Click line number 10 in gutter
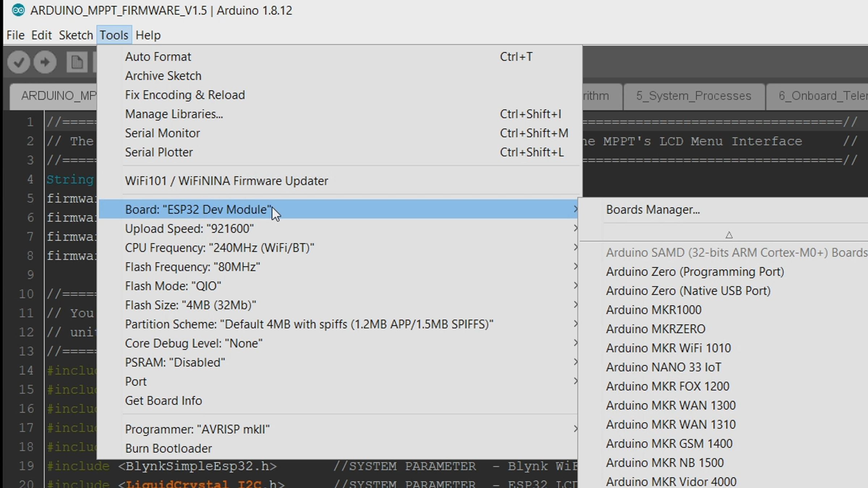Image resolution: width=868 pixels, height=488 pixels. click(26, 294)
